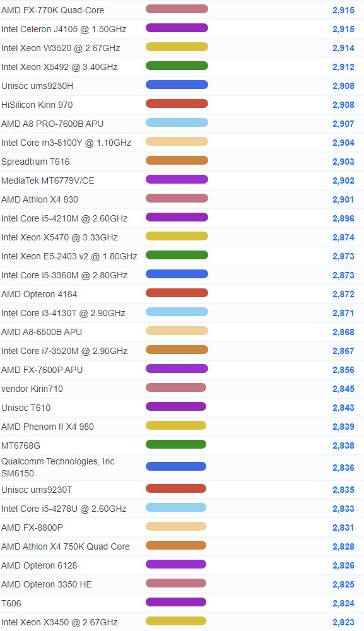Choose the Spreadtrum T616 row name
The image size is (364, 631).
[35, 162]
